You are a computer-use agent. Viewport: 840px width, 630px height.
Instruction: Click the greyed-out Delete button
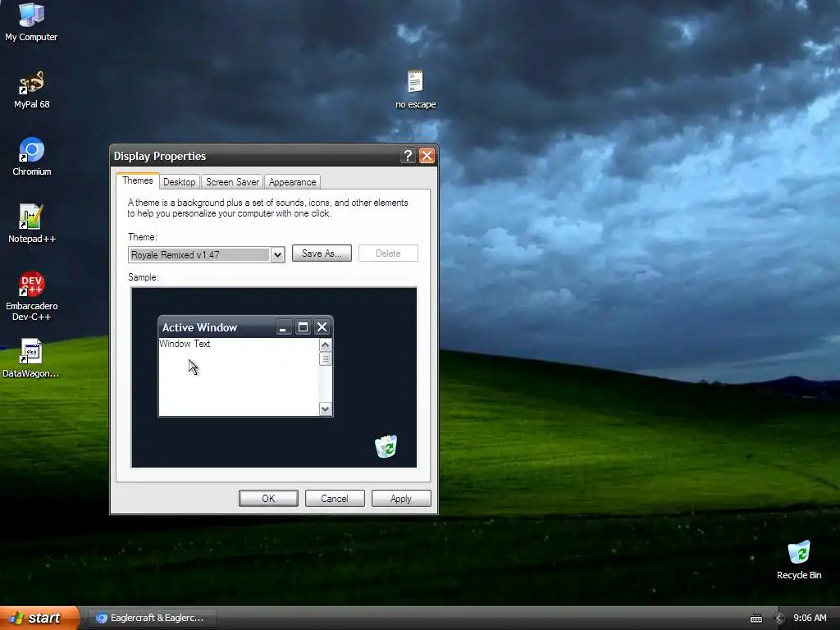388,253
